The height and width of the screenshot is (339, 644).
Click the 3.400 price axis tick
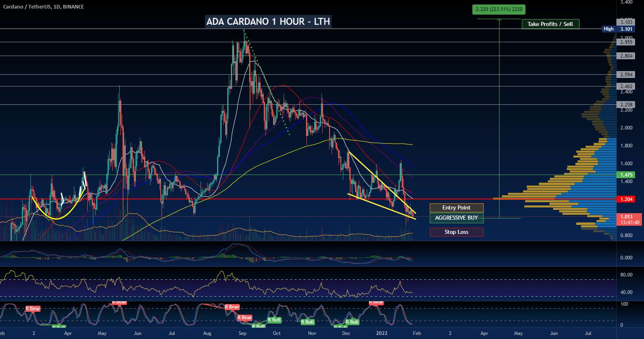(x=626, y=2)
